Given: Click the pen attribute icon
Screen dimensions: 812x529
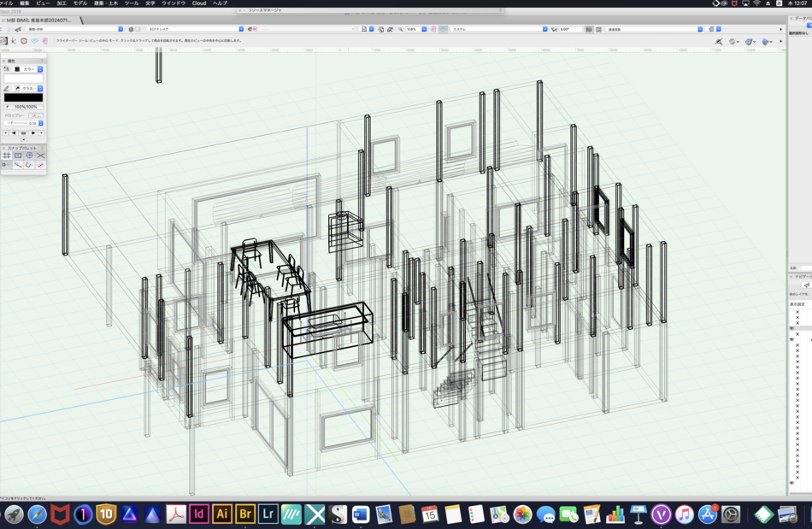Looking at the screenshot, I should [x=7, y=88].
